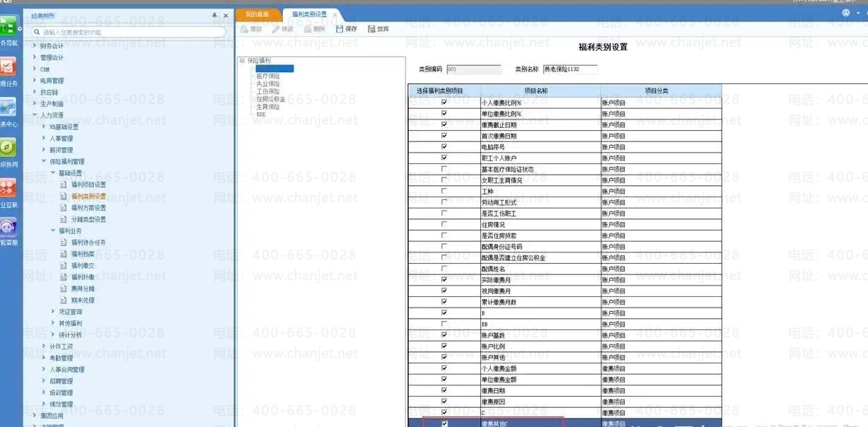The height and width of the screenshot is (427, 868).
Task: Open the 智能客服 headset sidebar icon
Action: point(8,228)
